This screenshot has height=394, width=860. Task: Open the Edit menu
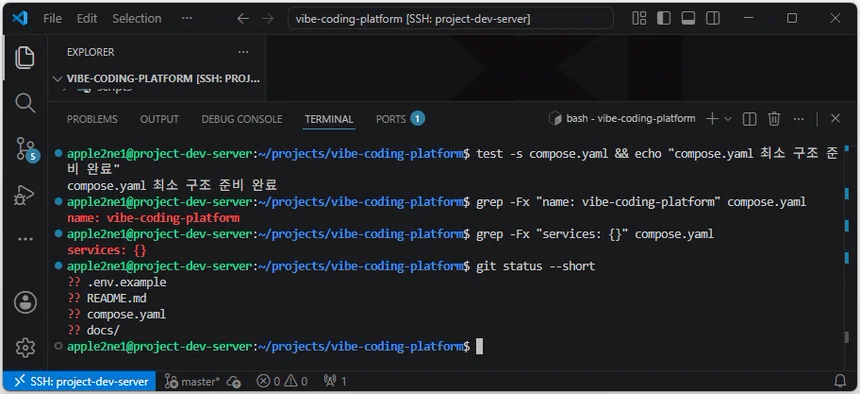[x=87, y=19]
